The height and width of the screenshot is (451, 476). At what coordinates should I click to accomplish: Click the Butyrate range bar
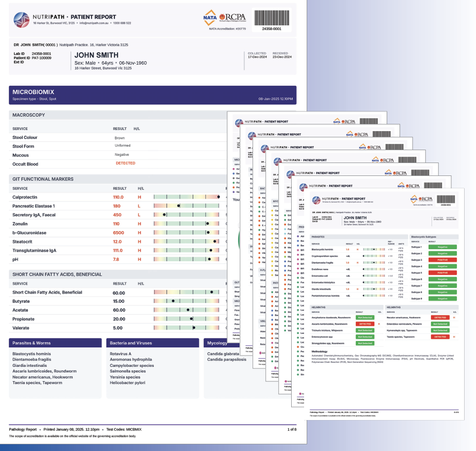click(x=186, y=301)
